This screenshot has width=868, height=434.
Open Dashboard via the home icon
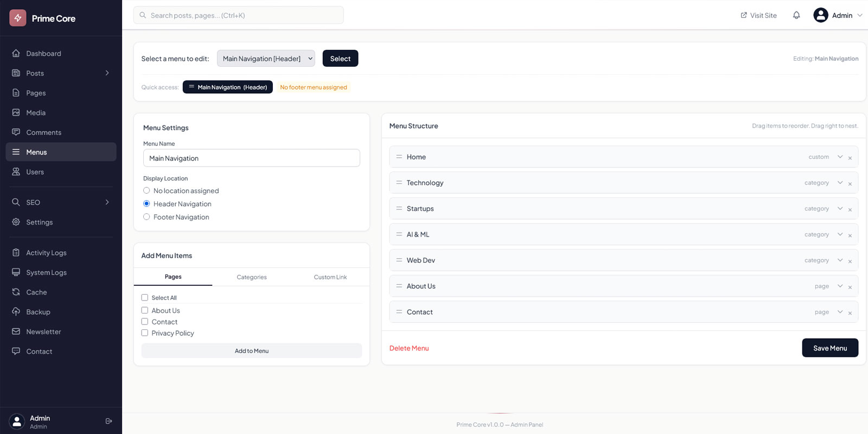click(16, 53)
